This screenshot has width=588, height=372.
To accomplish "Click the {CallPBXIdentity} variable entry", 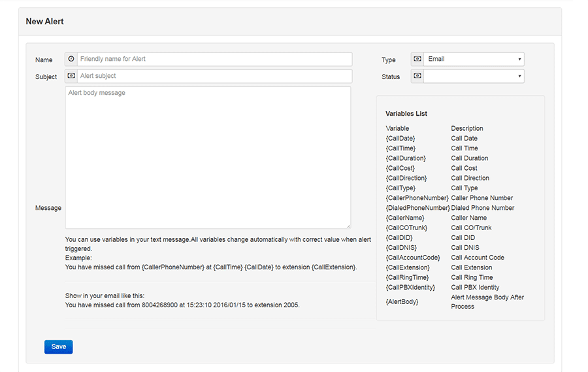I will (x=410, y=287).
